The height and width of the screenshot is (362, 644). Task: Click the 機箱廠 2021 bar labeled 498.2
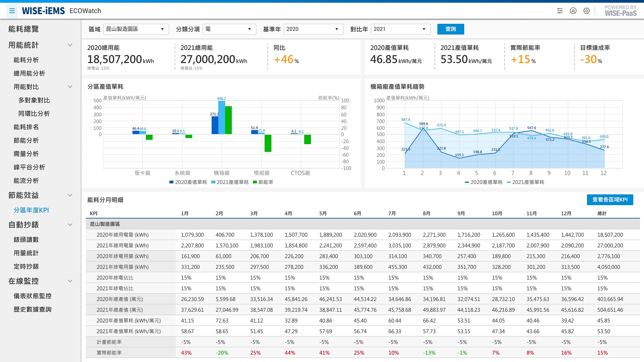222,117
